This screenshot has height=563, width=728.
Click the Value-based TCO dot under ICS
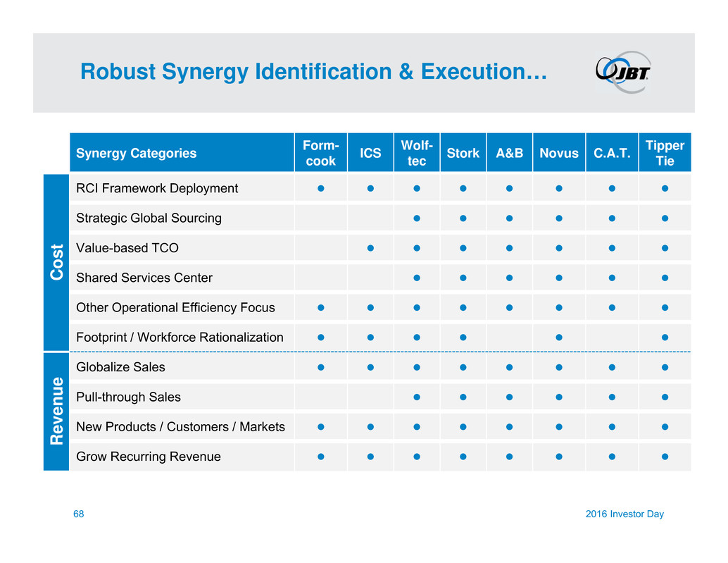point(370,248)
